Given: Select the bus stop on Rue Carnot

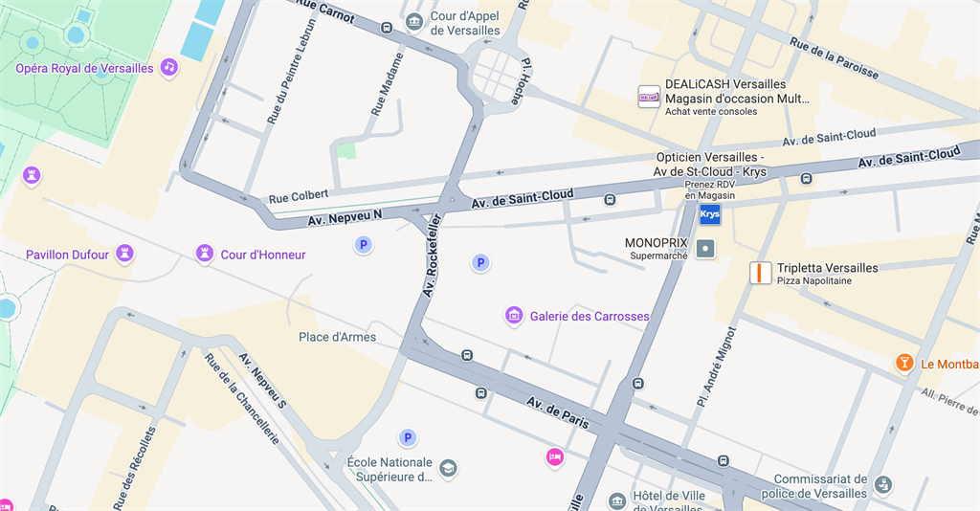Looking at the screenshot, I should point(387,28).
